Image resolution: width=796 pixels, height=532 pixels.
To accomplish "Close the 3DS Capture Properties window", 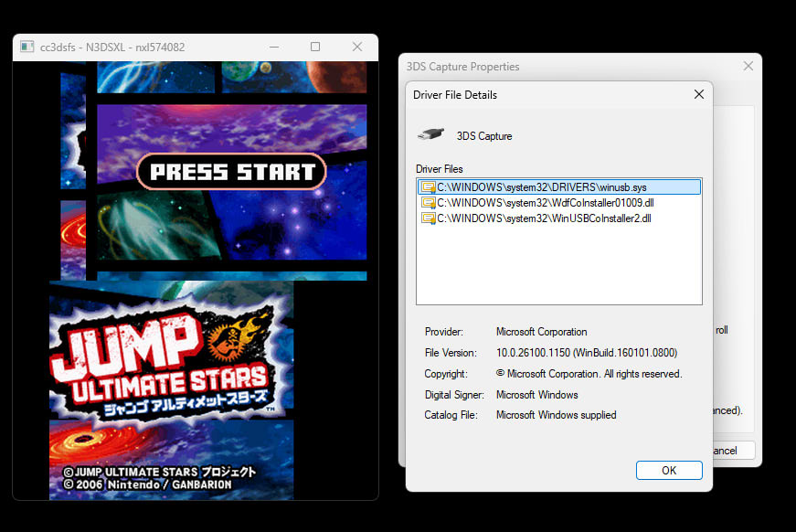I will pyautogui.click(x=748, y=66).
